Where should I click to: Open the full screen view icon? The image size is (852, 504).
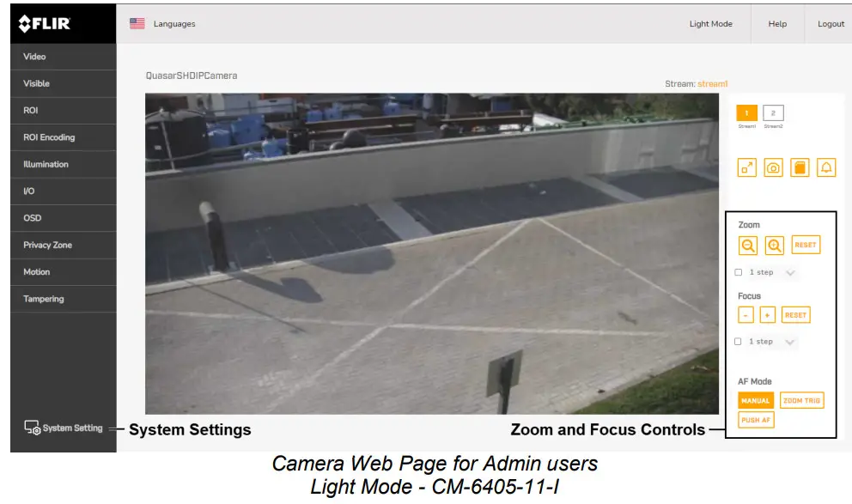click(x=746, y=167)
